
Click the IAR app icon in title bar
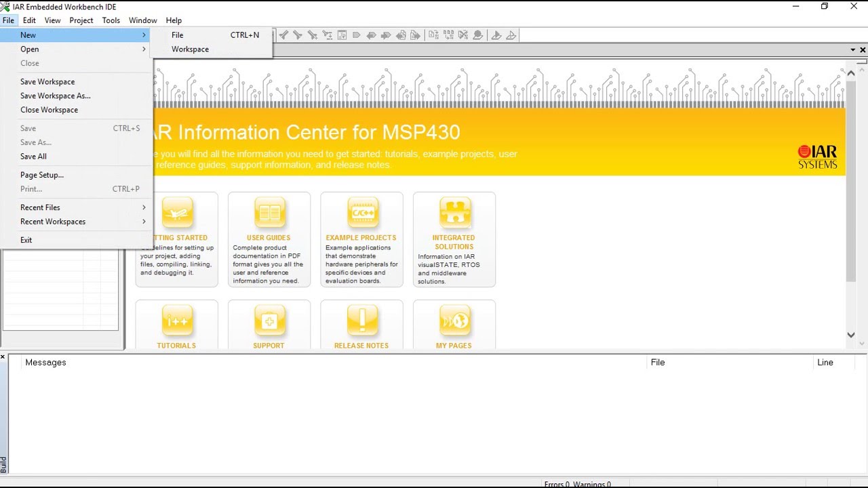point(5,7)
